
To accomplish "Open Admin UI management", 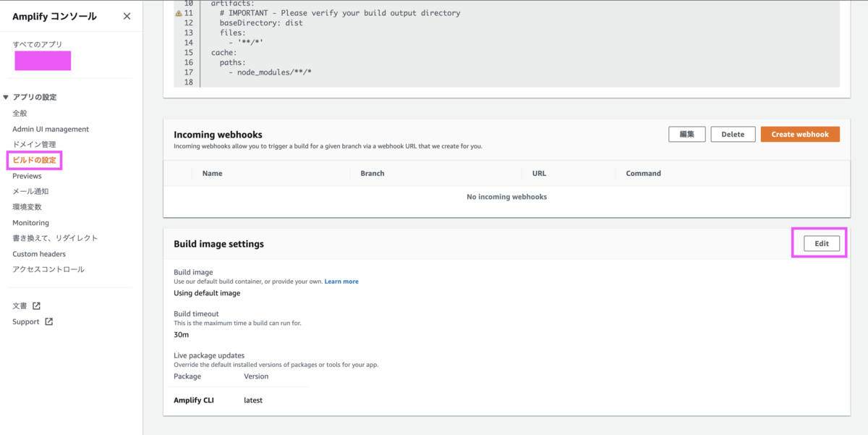I will click(51, 129).
